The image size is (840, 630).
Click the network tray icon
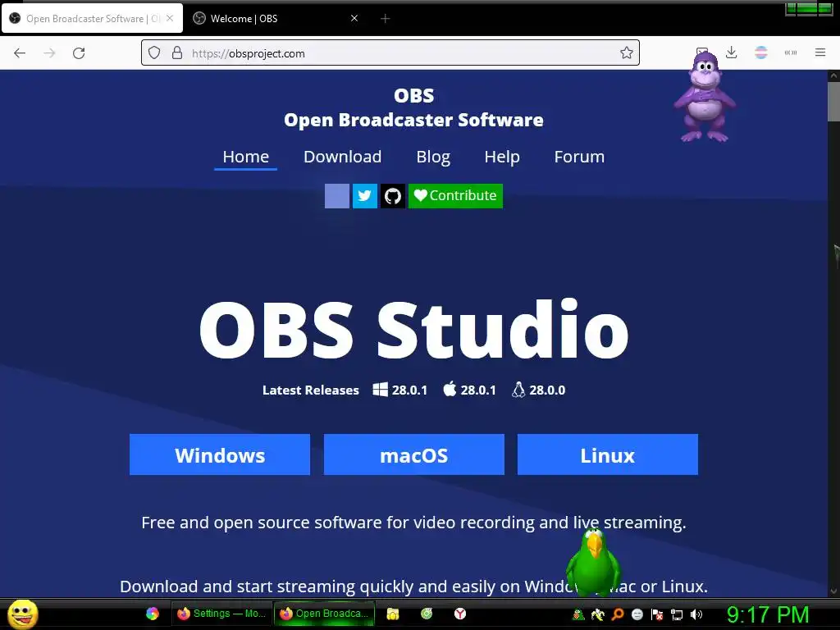pos(677,614)
